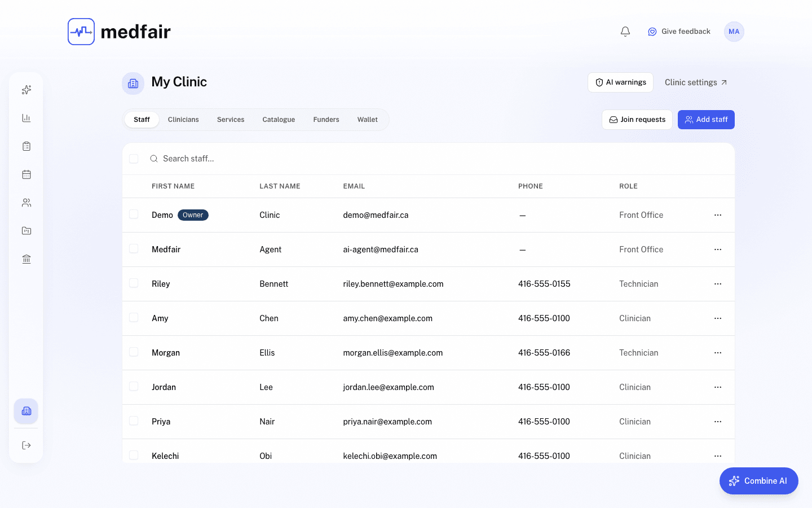Select the Jordan Lee row checkbox
Image resolution: width=812 pixels, height=508 pixels.
pyautogui.click(x=134, y=387)
